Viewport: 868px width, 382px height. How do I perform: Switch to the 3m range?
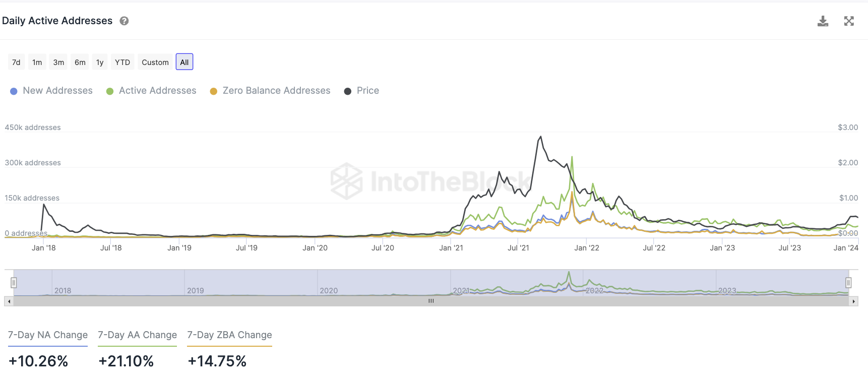(58, 62)
